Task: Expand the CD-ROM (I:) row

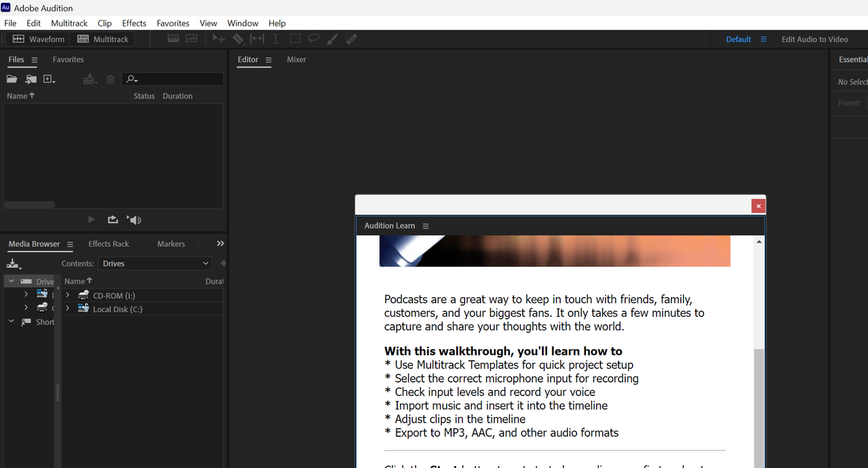Action: click(67, 295)
